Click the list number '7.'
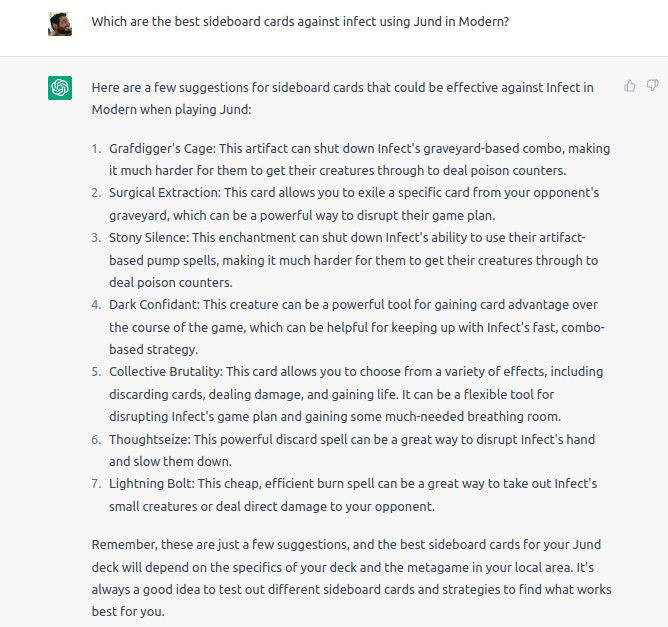Screen dimensions: 668x627 [x=96, y=484]
